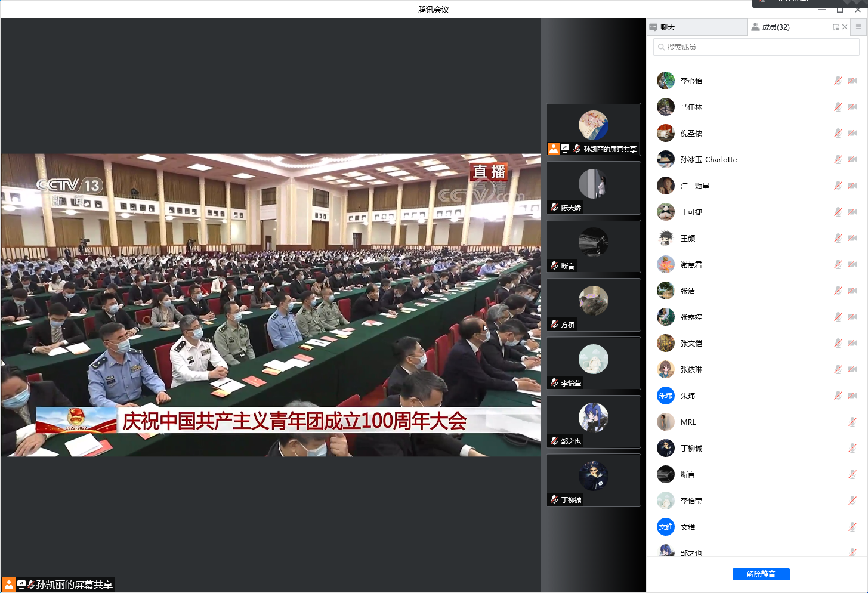The height and width of the screenshot is (593, 868).
Task: Click muted mic icon for MRL
Action: [x=852, y=422]
